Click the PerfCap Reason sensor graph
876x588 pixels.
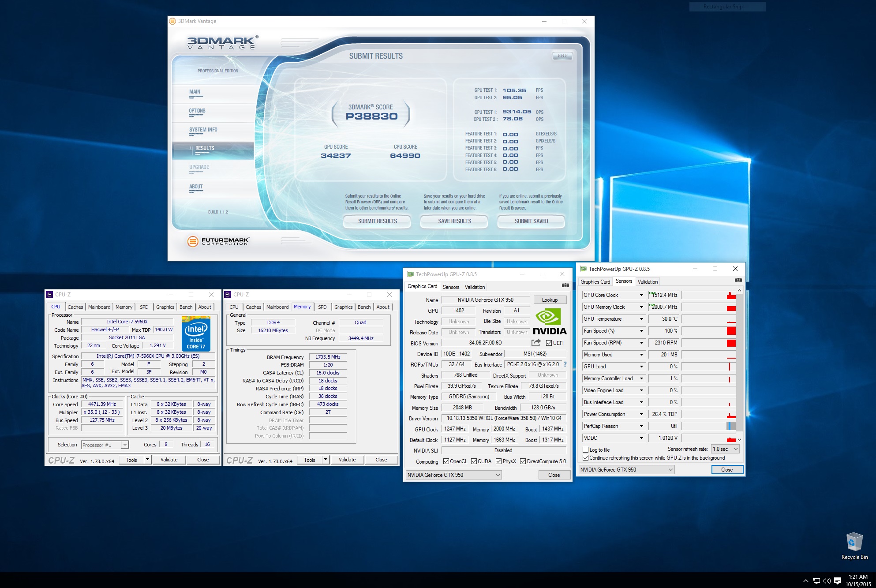point(709,426)
